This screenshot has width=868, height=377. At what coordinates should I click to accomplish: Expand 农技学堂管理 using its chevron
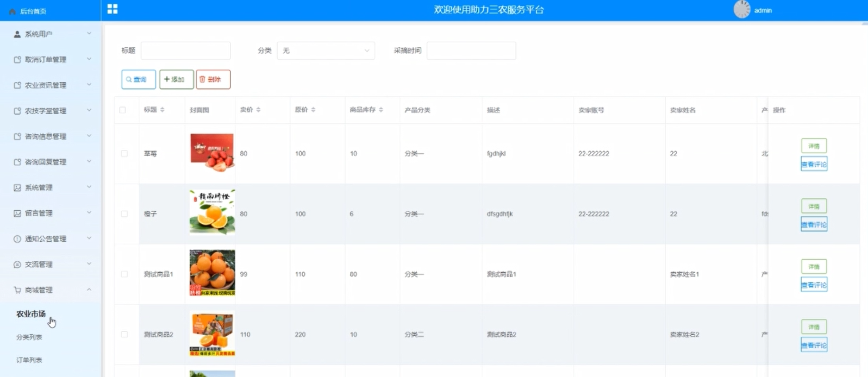[x=89, y=110]
